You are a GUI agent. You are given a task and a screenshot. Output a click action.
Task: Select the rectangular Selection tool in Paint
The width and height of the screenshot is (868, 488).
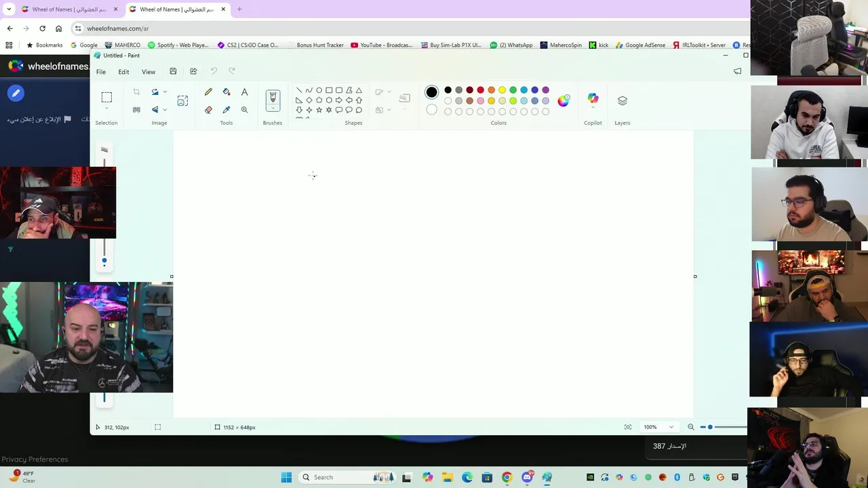(106, 97)
